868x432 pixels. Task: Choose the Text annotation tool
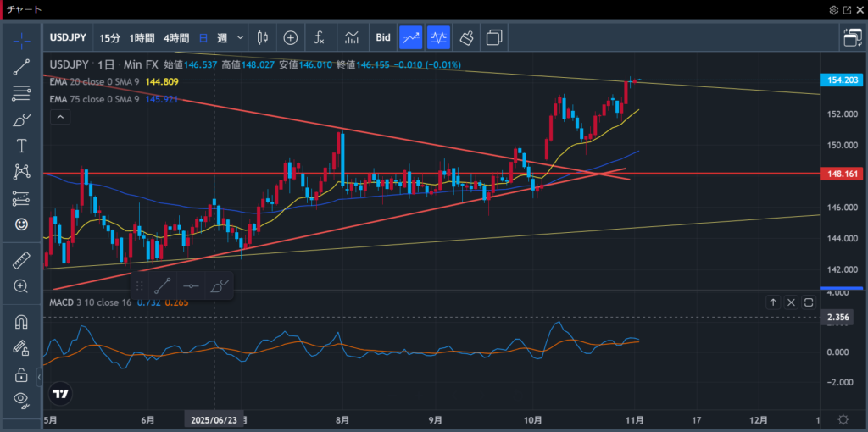pyautogui.click(x=22, y=146)
